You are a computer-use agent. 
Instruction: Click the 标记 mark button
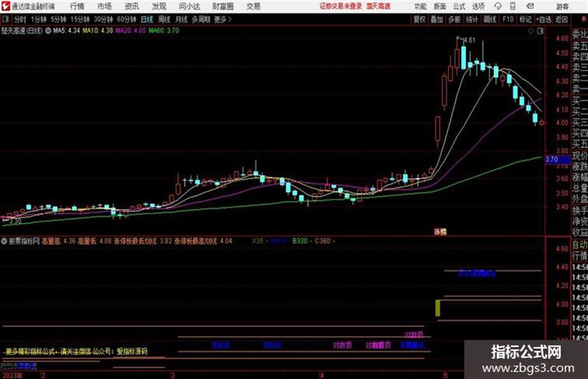[x=525, y=19]
